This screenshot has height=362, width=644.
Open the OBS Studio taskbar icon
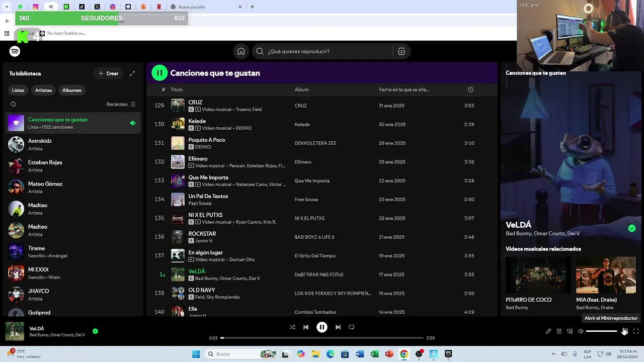pos(419,354)
